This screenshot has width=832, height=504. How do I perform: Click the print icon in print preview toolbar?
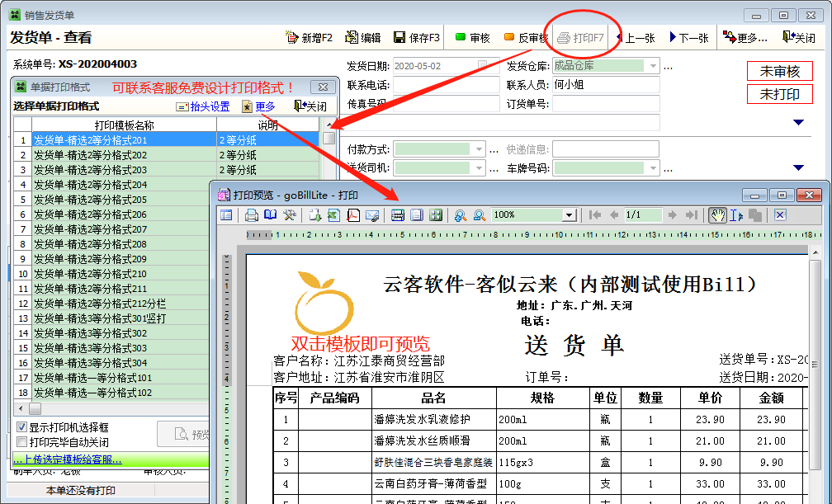click(x=252, y=214)
